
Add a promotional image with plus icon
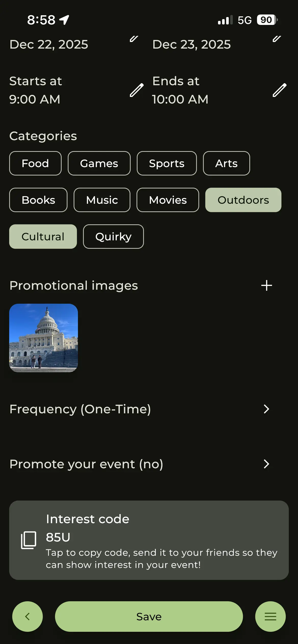[x=266, y=285]
